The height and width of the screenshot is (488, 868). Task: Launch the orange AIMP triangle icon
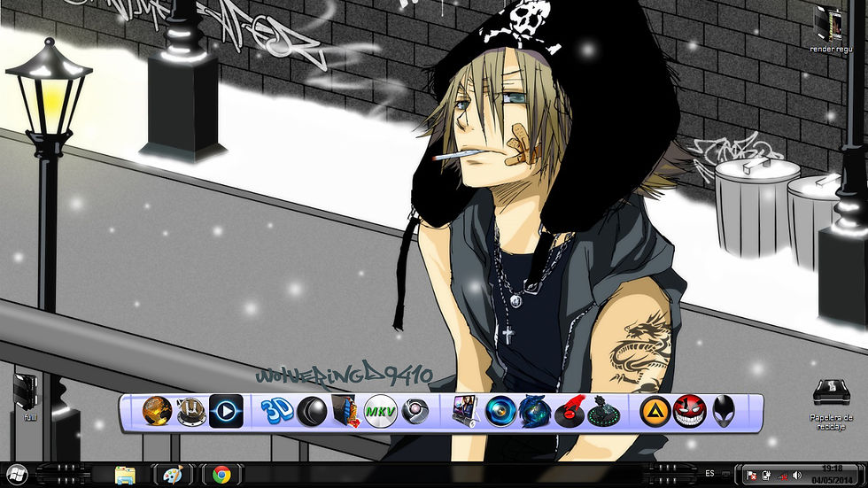655,412
